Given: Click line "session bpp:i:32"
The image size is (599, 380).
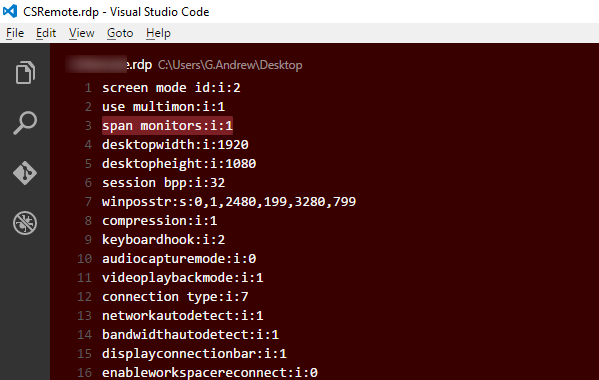Looking at the screenshot, I should tap(164, 183).
